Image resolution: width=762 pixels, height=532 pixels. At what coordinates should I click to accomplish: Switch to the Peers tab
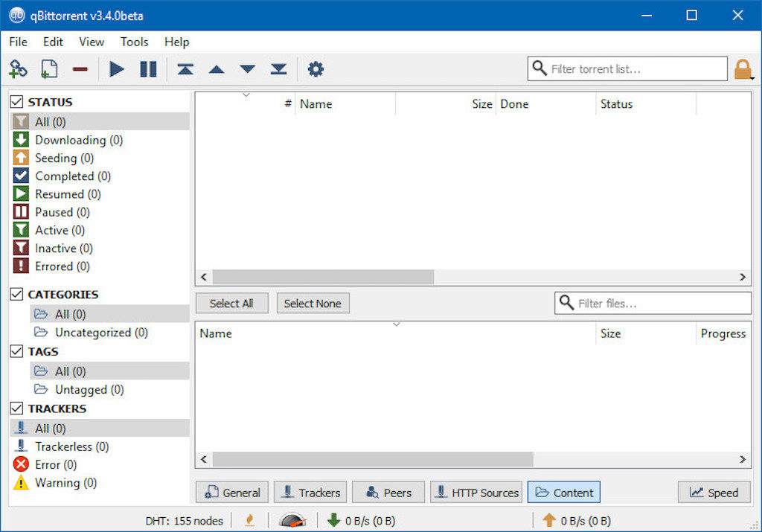(388, 492)
